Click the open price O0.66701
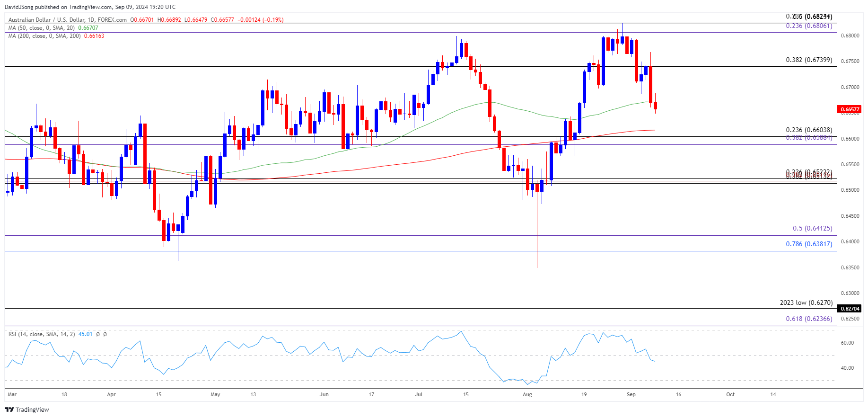The height and width of the screenshot is (418, 868). pyautogui.click(x=142, y=20)
